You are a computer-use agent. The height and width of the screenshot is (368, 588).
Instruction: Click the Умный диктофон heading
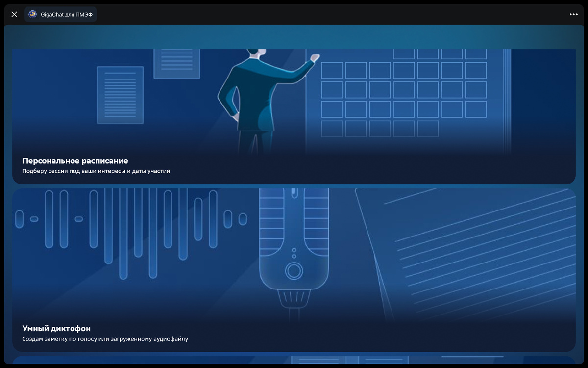click(56, 328)
